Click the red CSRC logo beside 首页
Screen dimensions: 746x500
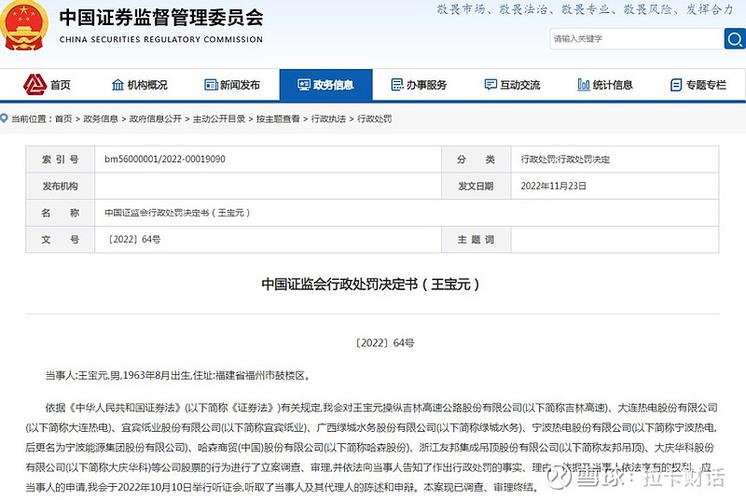pos(35,85)
